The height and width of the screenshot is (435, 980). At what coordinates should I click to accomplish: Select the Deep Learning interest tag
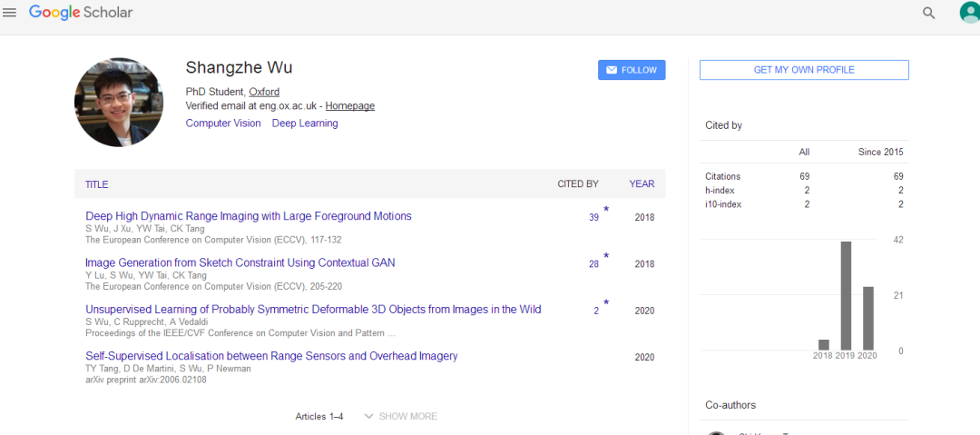point(305,124)
